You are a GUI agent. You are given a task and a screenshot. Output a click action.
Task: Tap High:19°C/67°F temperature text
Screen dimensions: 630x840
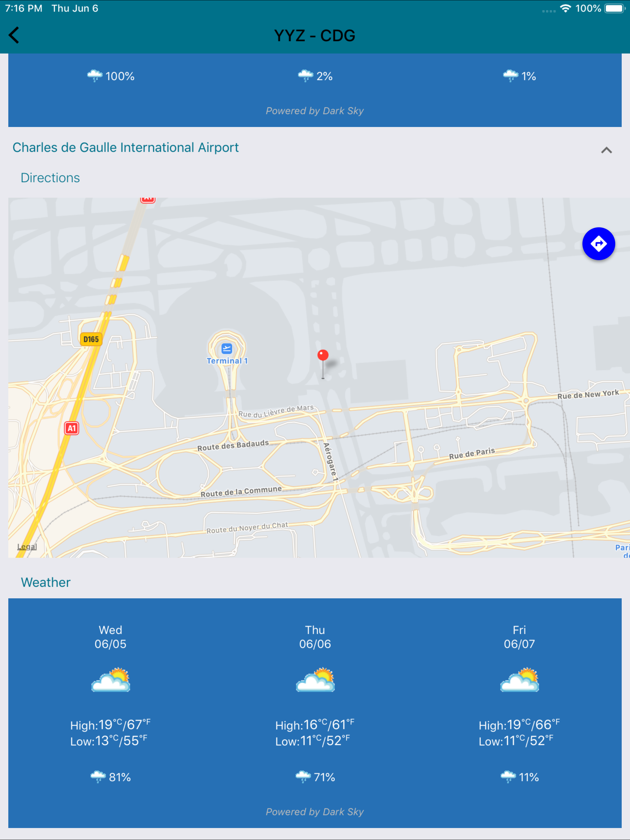(110, 725)
